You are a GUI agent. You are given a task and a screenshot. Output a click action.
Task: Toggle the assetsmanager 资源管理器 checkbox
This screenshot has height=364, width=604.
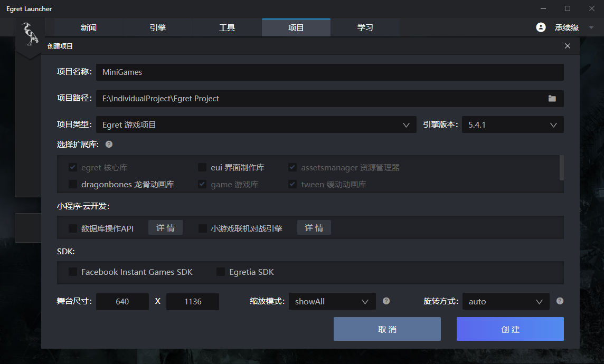(292, 167)
